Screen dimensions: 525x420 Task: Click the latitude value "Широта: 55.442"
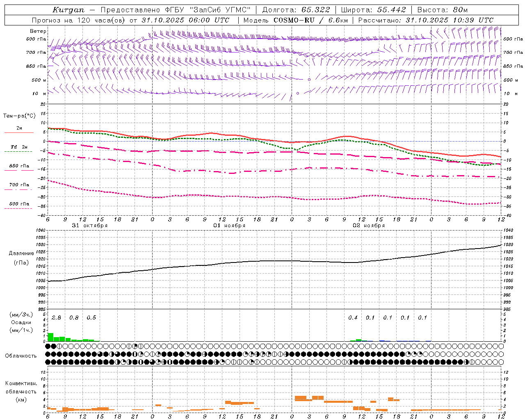point(374,10)
